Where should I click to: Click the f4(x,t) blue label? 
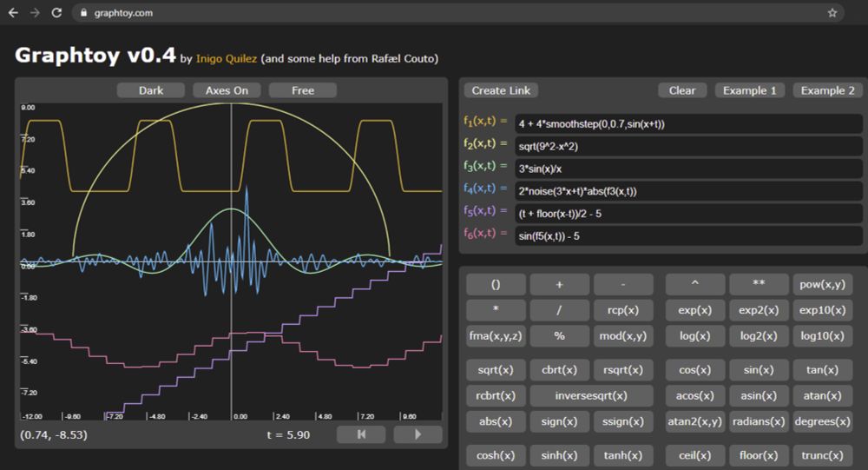[x=485, y=189]
